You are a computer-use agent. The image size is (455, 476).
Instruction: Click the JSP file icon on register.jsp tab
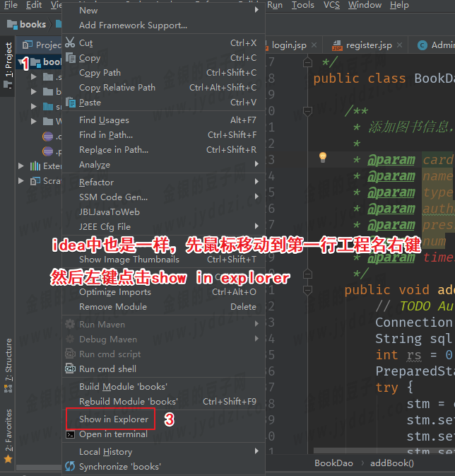(337, 45)
